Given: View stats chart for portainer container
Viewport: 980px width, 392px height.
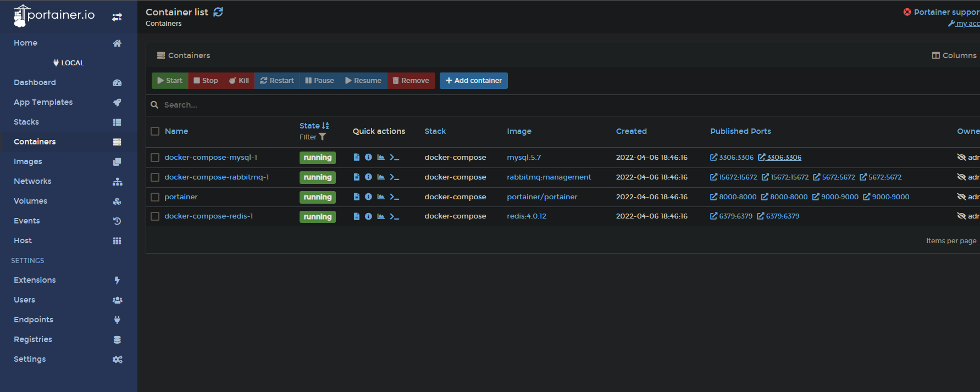Looking at the screenshot, I should tap(381, 197).
